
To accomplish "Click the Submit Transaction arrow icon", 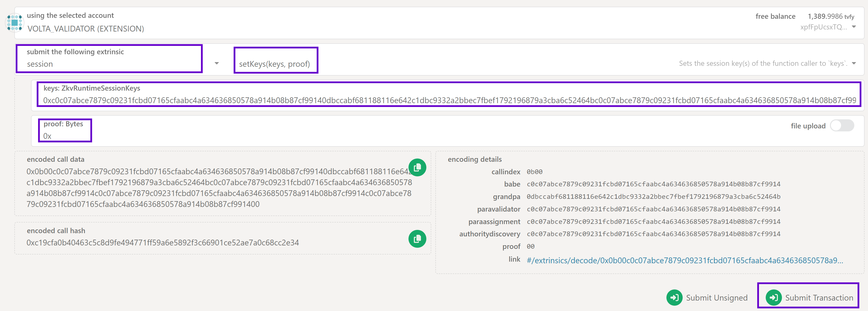I will click(x=773, y=298).
